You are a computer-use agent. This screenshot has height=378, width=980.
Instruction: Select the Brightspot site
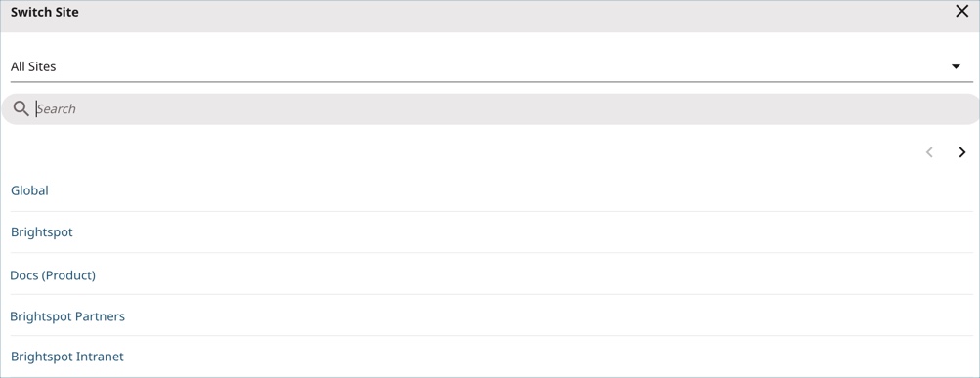click(41, 231)
